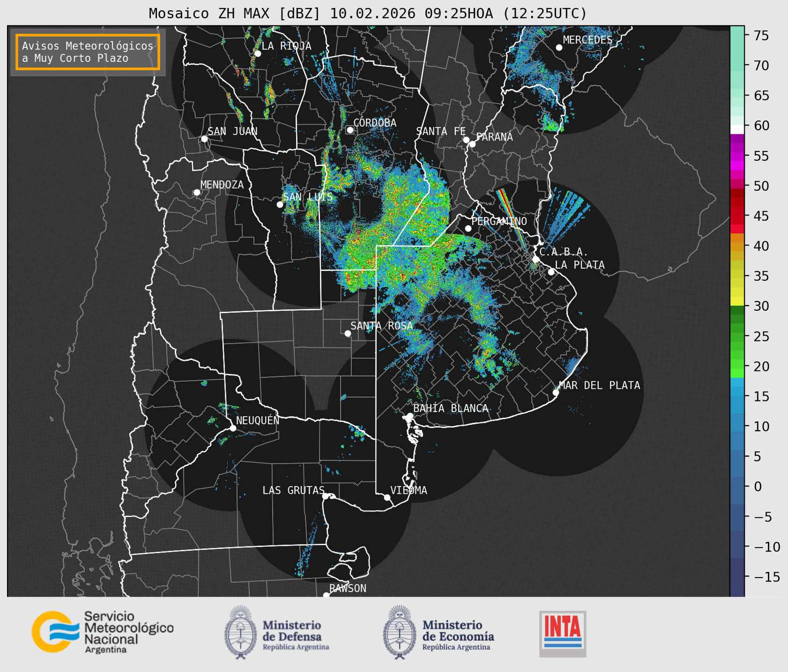
Task: Click the Córdoba city marker dot
Action: pyautogui.click(x=350, y=130)
